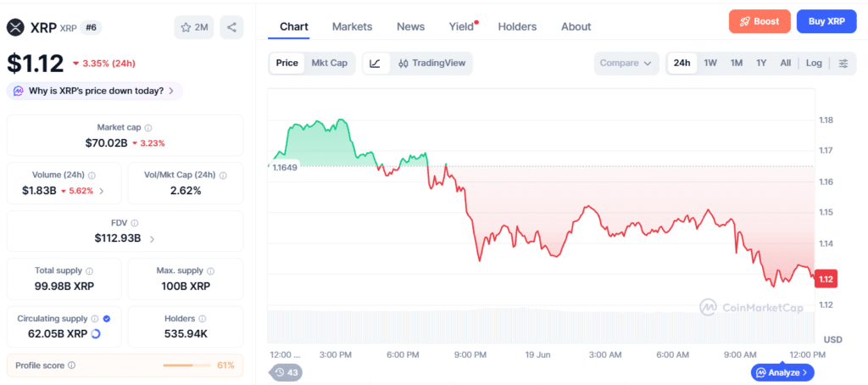Select the Mkt Cap toggle
The height and width of the screenshot is (385, 868).
click(330, 63)
